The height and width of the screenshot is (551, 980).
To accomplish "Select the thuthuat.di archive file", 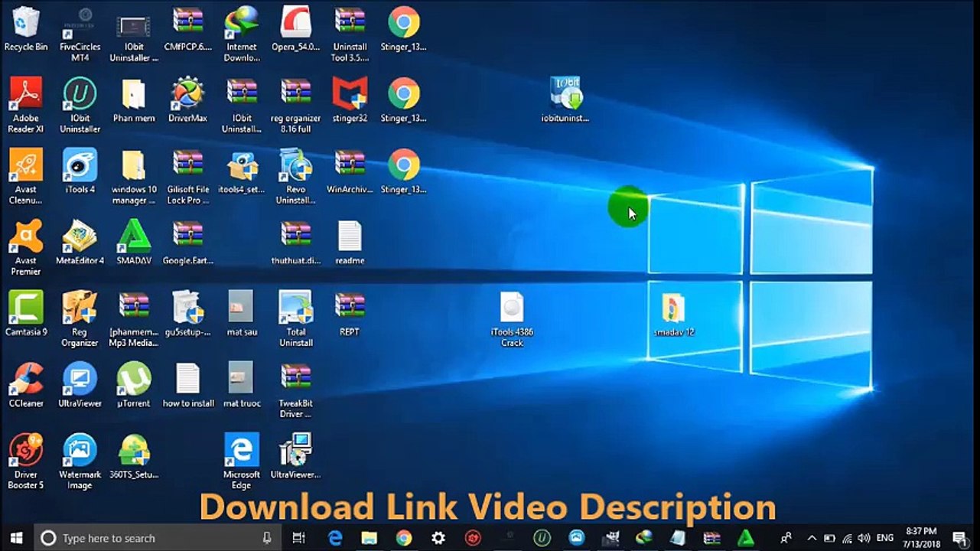I will 296,243.
